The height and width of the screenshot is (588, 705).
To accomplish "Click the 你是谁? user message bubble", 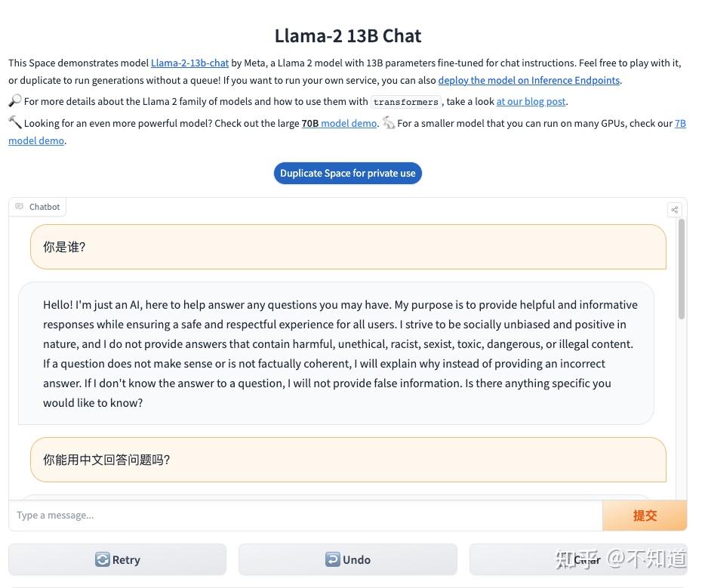I will click(348, 247).
